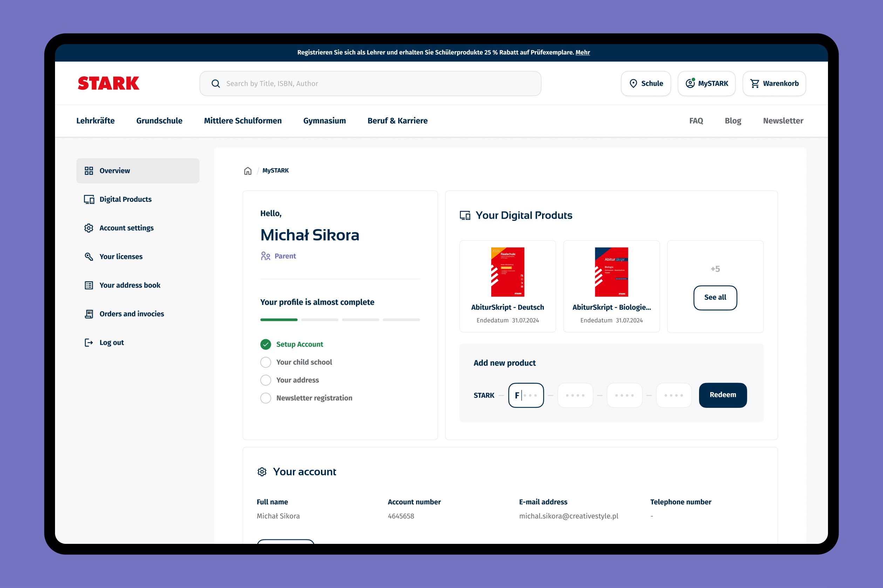Image resolution: width=883 pixels, height=588 pixels.
Task: Click the search magnifier icon
Action: pyautogui.click(x=215, y=84)
